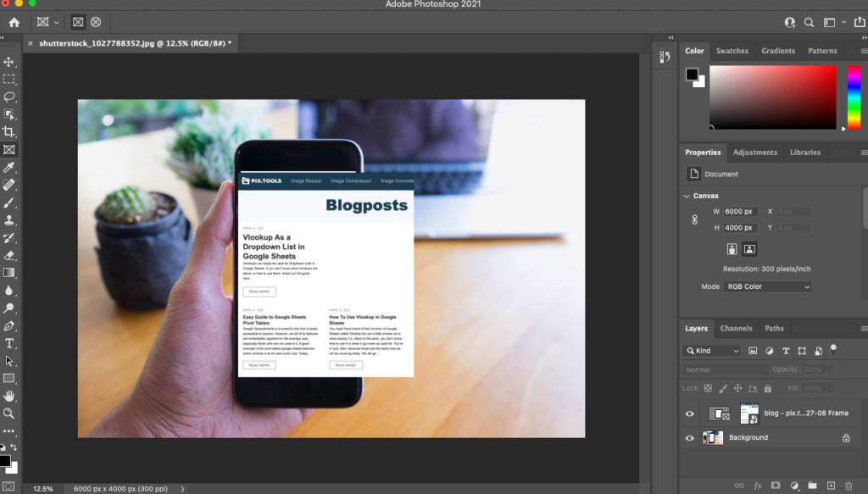868x494 pixels.
Task: Open the Add layer style (fx) menu
Action: coord(757,485)
